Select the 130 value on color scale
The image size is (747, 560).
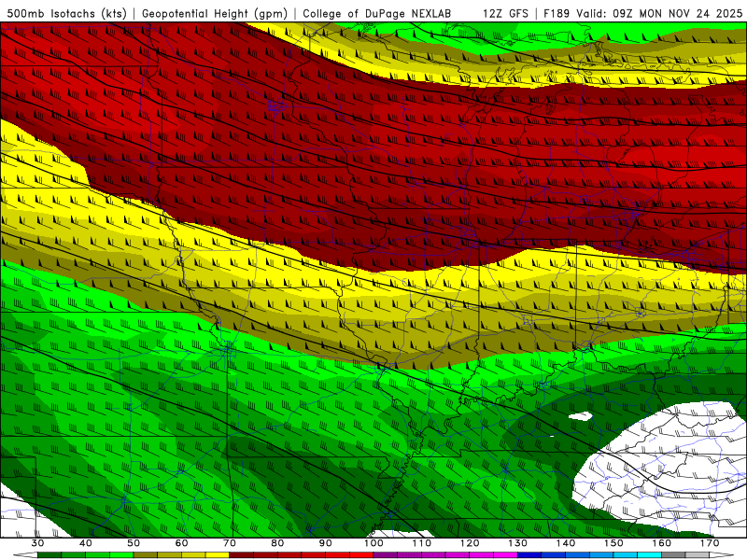tap(518, 543)
